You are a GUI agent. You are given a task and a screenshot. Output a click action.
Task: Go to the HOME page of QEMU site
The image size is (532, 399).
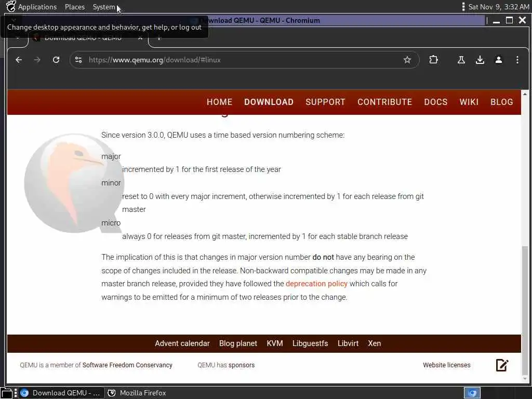pos(220,102)
